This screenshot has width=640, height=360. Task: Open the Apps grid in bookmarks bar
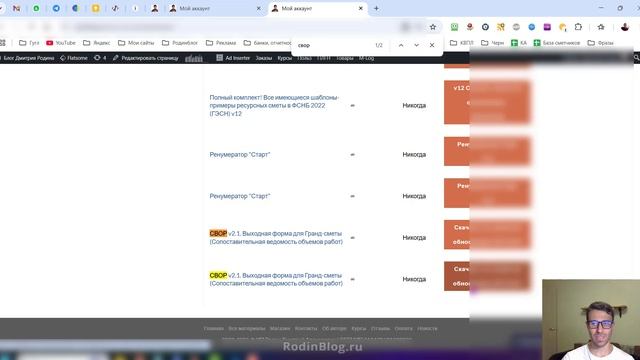tap(2, 43)
